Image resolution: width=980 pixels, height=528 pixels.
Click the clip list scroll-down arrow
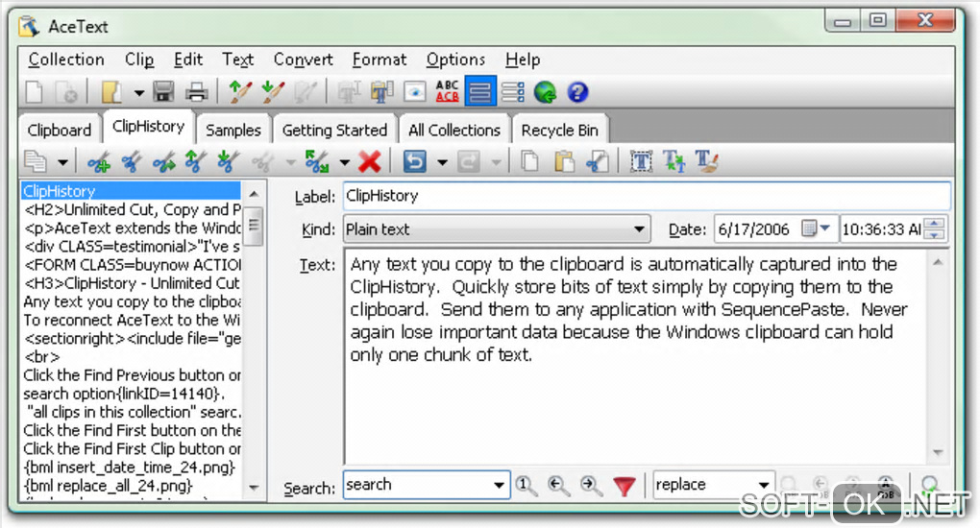point(254,488)
